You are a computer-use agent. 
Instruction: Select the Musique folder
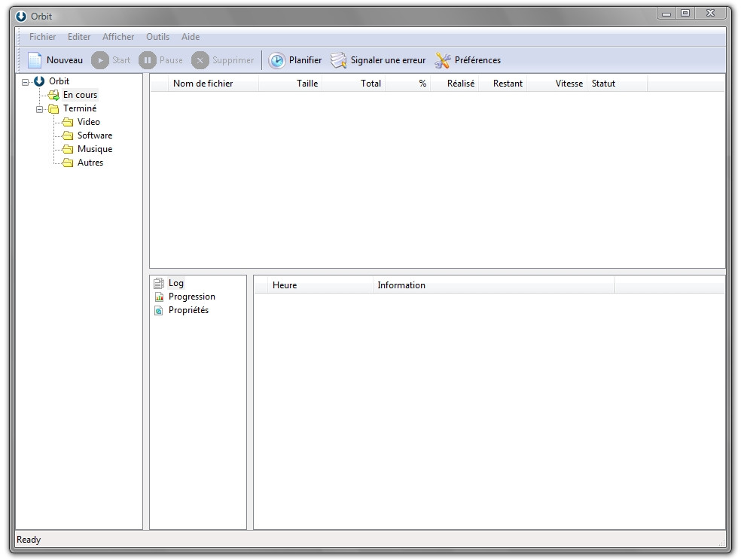pyautogui.click(x=93, y=149)
